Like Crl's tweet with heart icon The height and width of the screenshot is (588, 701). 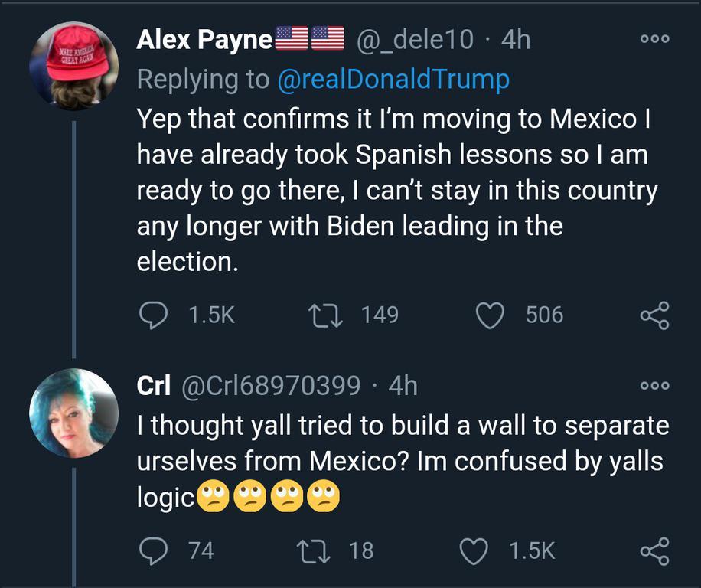474,550
